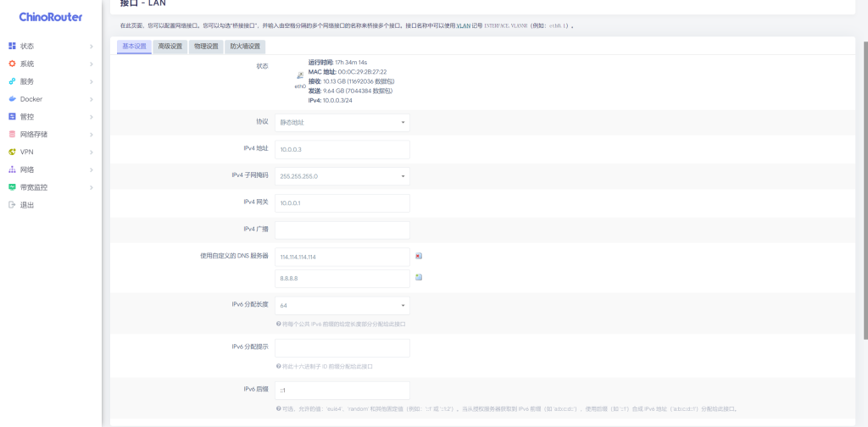This screenshot has height=427, width=868.
Task: Open the 系统 sidebar menu item
Action: point(51,64)
